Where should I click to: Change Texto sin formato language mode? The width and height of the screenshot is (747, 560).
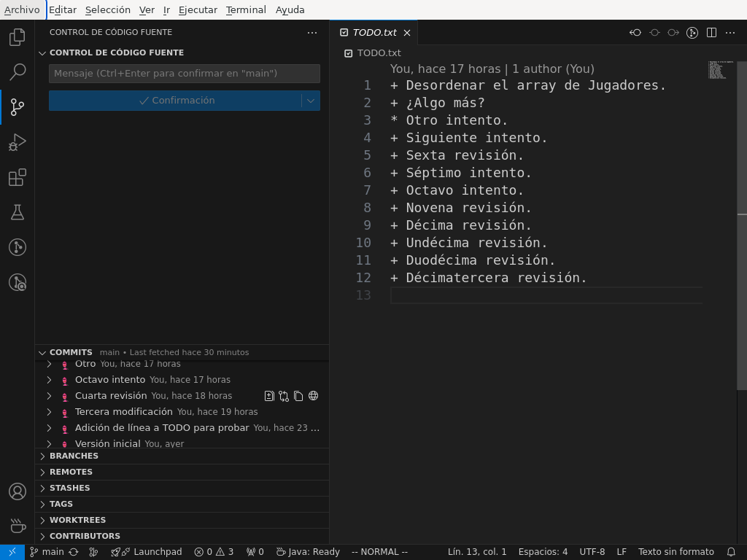point(676,552)
